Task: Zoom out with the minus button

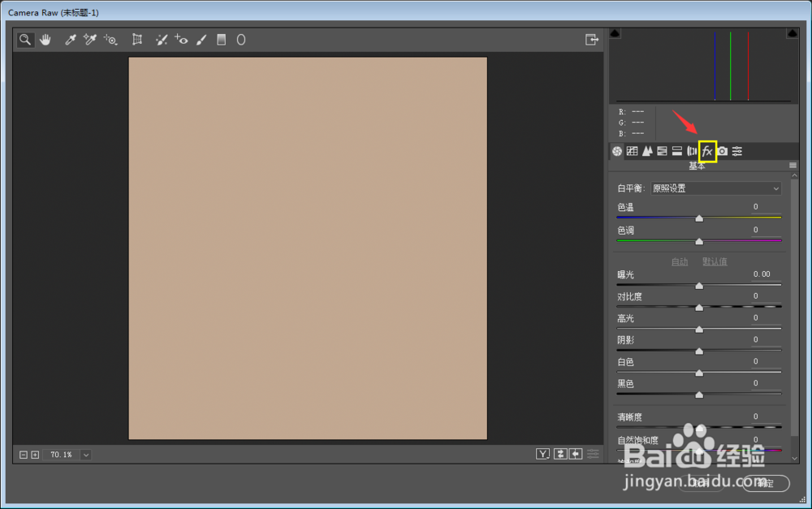Action: [24, 455]
